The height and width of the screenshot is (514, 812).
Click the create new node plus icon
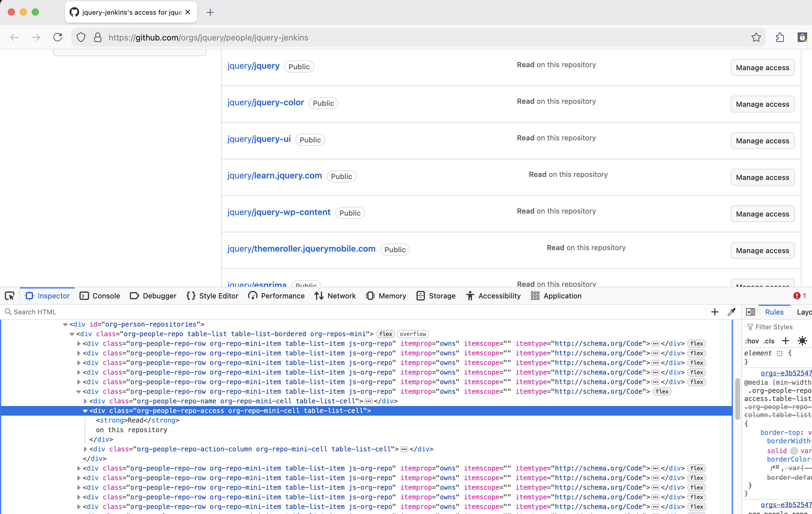715,312
